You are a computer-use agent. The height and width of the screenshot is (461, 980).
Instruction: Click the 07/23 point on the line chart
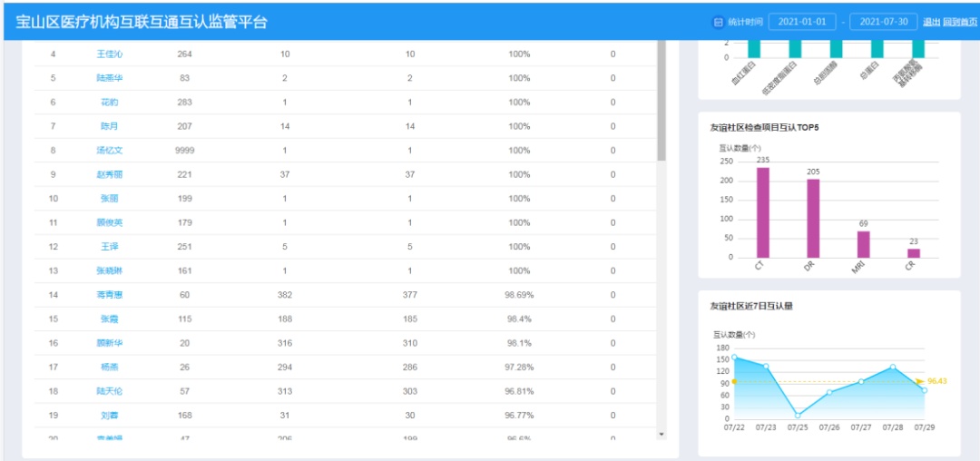coord(766,366)
